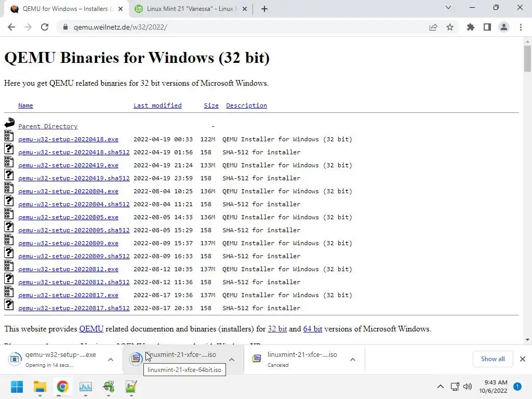Open the volume speaker tray icon
532x399 pixels.
click(x=468, y=387)
